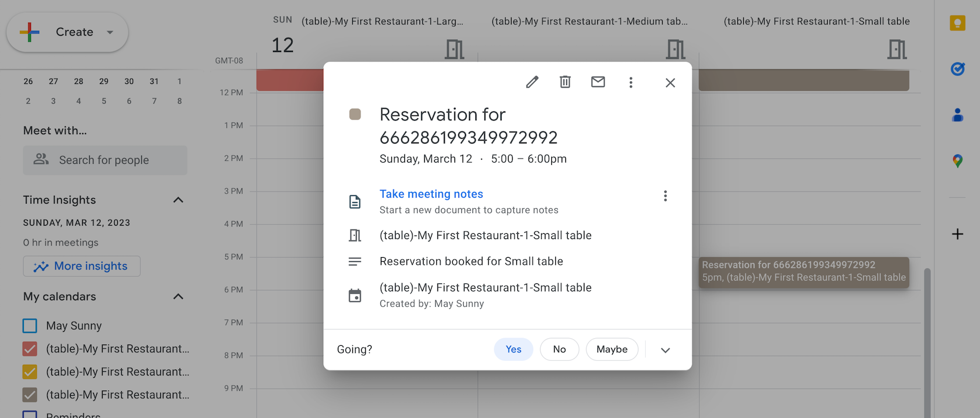Collapse the Time Insights section
Screen dimensions: 980x418
(x=178, y=200)
